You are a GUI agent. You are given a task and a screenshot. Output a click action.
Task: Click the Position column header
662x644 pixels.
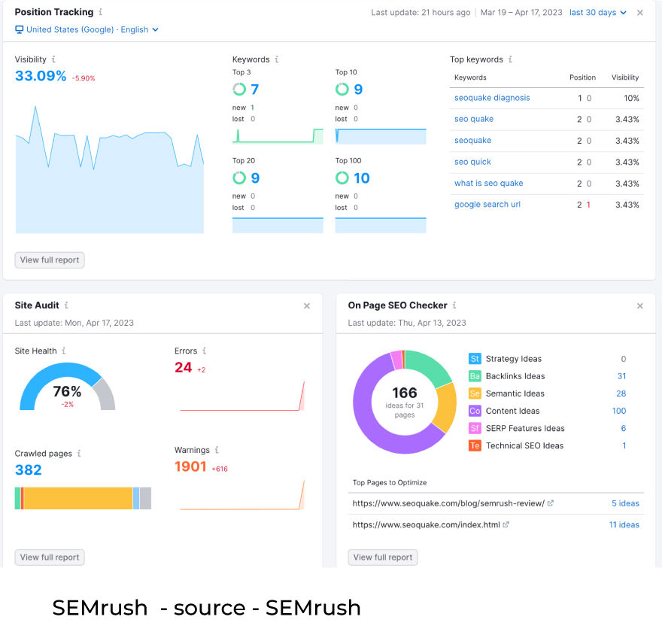pos(582,77)
